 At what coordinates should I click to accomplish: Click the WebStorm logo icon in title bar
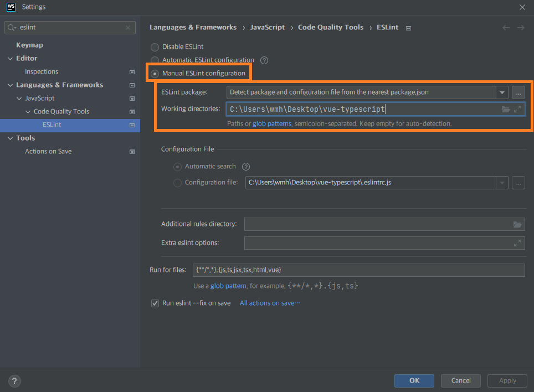(x=11, y=7)
